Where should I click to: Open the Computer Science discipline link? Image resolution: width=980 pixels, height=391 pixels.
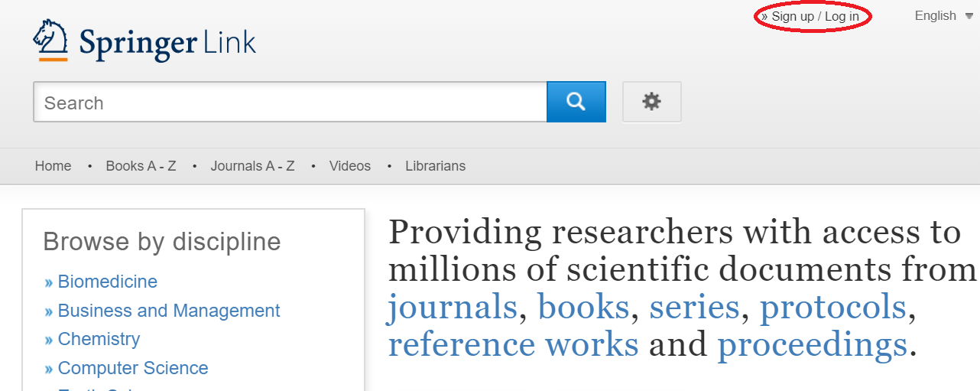[132, 368]
